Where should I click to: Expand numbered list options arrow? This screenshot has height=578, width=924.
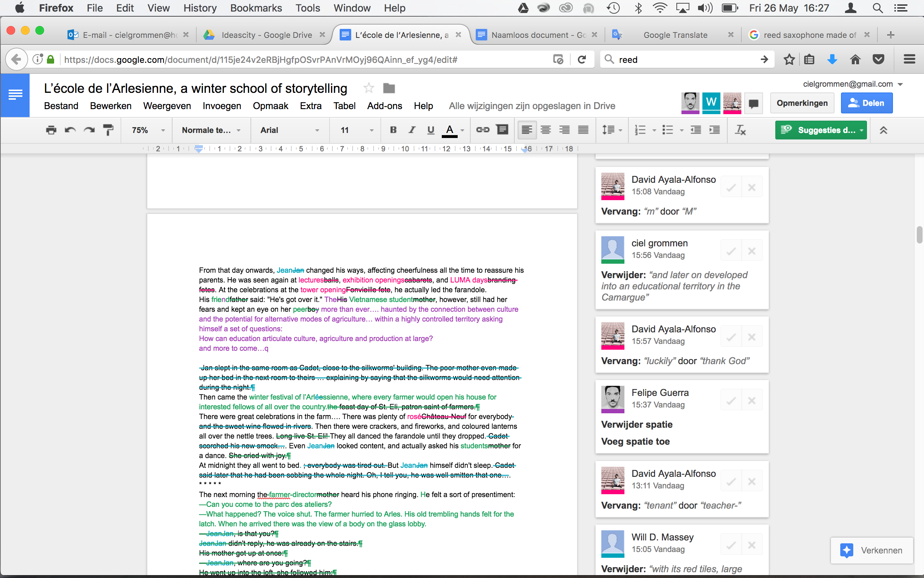click(654, 130)
